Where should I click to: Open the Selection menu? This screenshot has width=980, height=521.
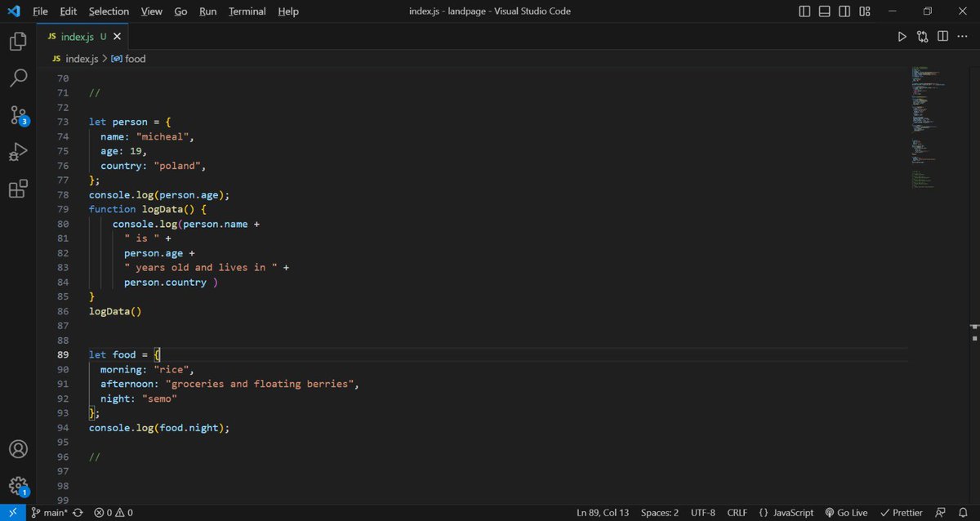coord(109,11)
